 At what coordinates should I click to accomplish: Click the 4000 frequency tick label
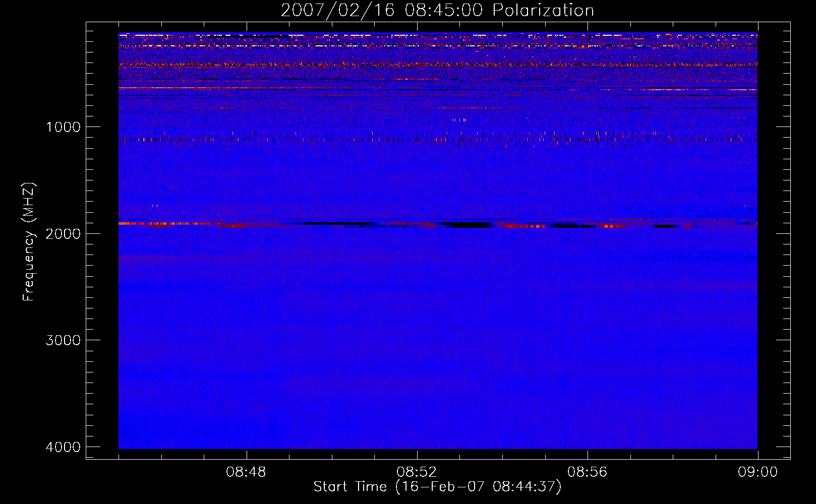click(x=63, y=447)
